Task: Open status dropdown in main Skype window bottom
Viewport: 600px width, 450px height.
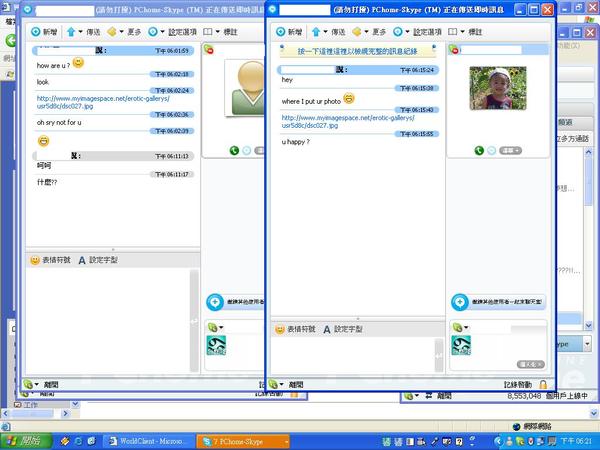Action: [417, 396]
